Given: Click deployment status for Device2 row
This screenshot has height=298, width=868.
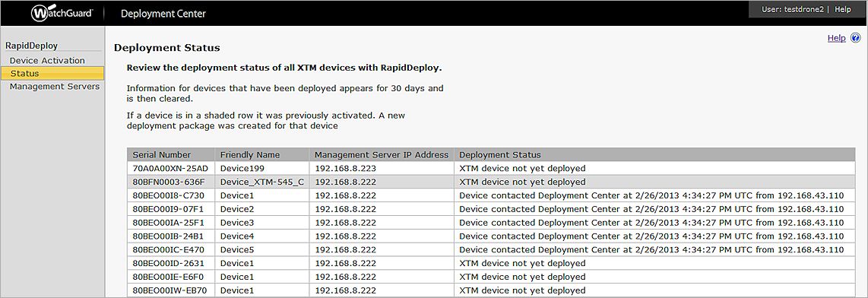Looking at the screenshot, I should [x=651, y=209].
